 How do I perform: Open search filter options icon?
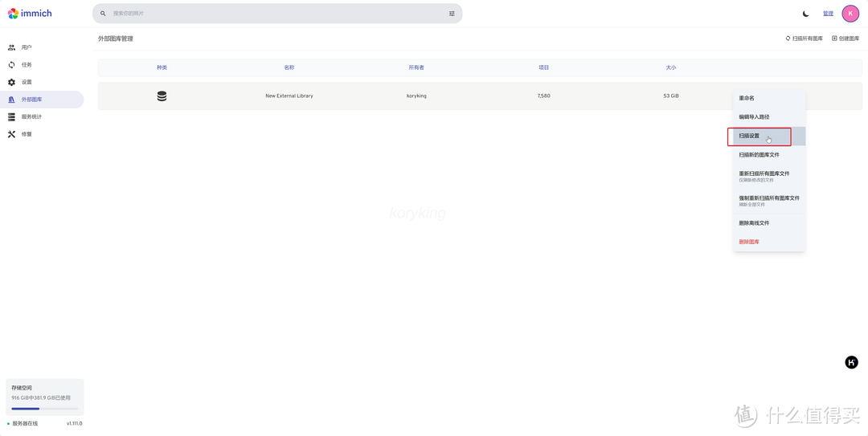452,14
